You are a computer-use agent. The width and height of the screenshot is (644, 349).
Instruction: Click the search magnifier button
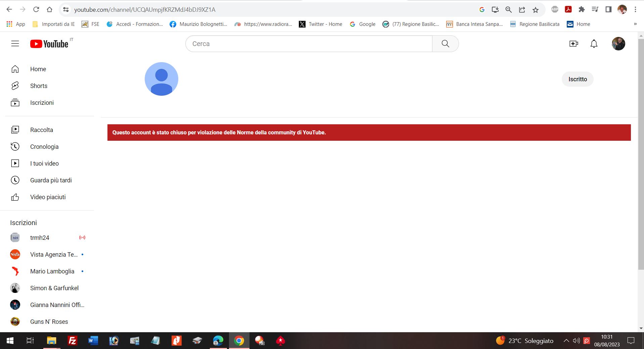[x=445, y=44]
